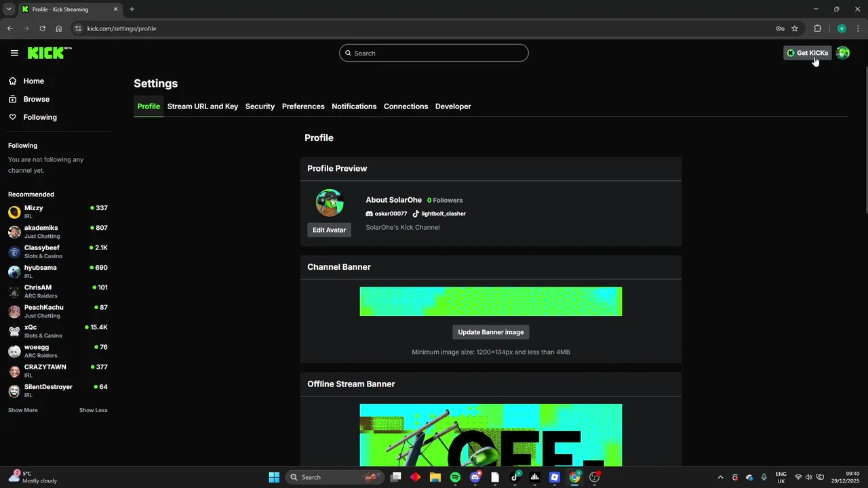This screenshot has height=488, width=868.
Task: Open woesgg recommended channel
Action: click(58, 350)
